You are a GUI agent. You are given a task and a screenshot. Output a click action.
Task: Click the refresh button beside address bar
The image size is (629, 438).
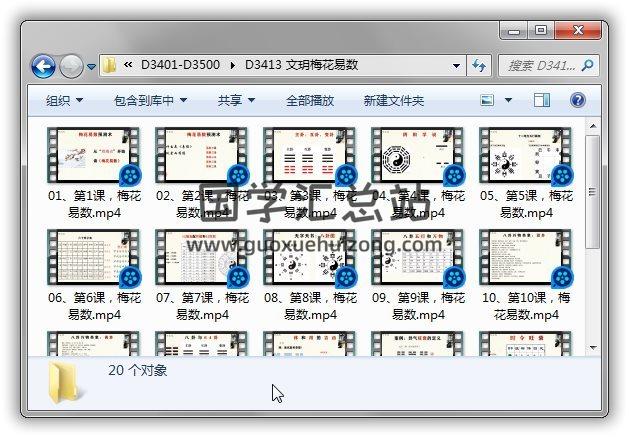pyautogui.click(x=479, y=65)
